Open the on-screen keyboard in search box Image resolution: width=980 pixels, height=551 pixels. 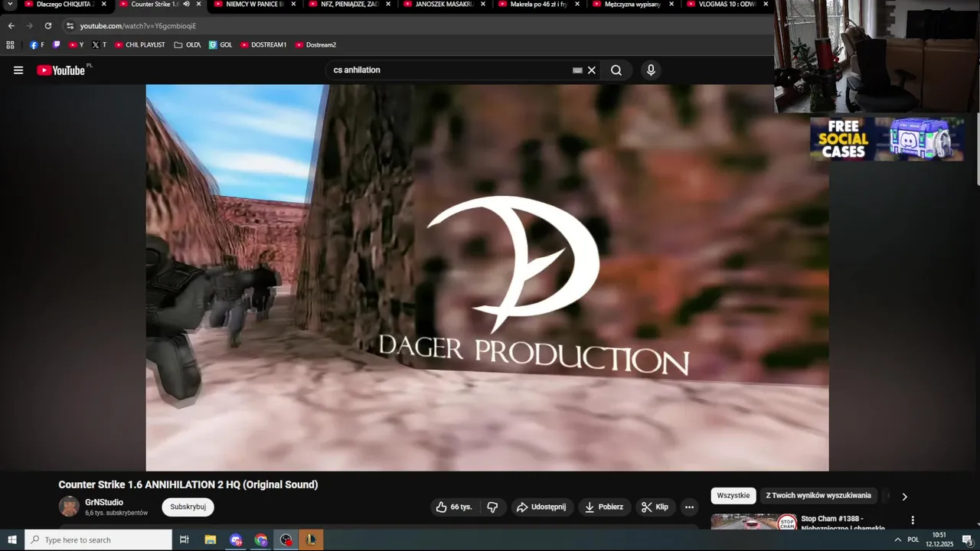577,70
